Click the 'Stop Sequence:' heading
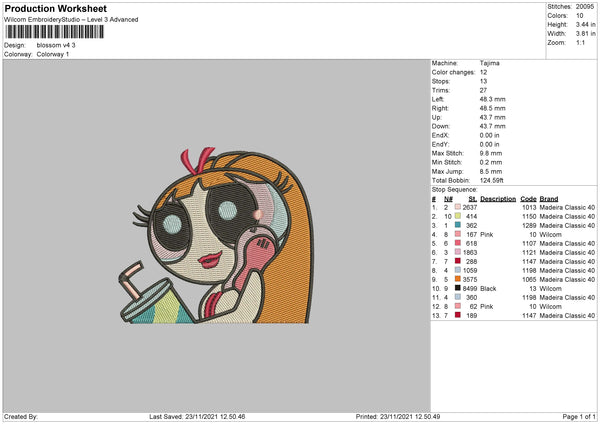The height and width of the screenshot is (424, 600). pos(455,189)
